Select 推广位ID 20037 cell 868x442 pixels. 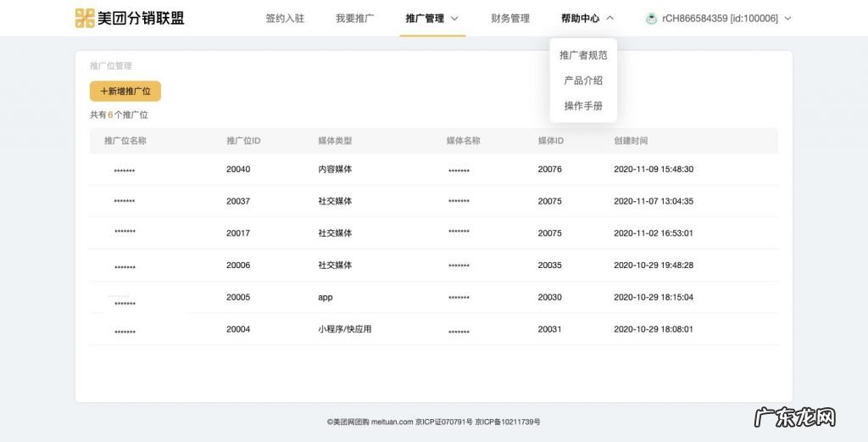tap(238, 201)
